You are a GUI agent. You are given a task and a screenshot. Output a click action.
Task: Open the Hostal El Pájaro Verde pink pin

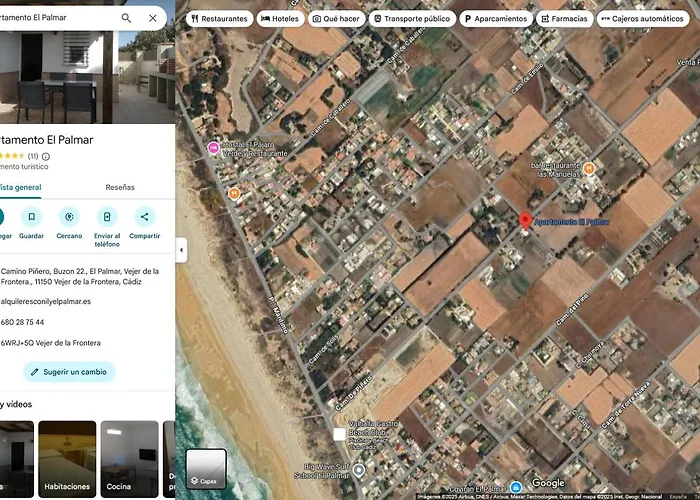[213, 147]
